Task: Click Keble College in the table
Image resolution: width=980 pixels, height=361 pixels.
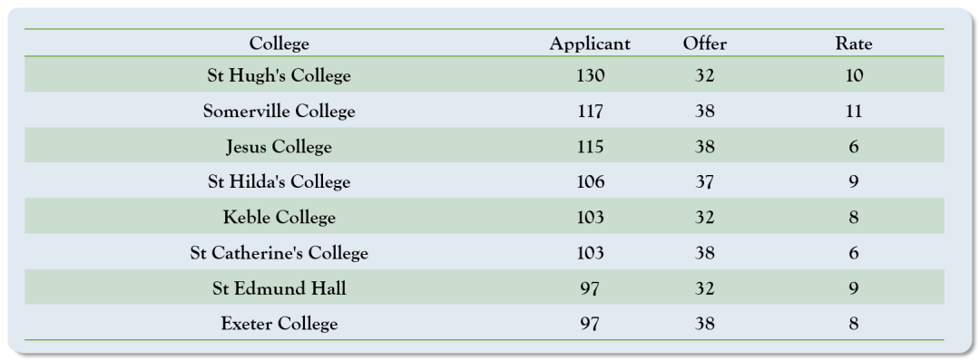Action: pyautogui.click(x=279, y=218)
